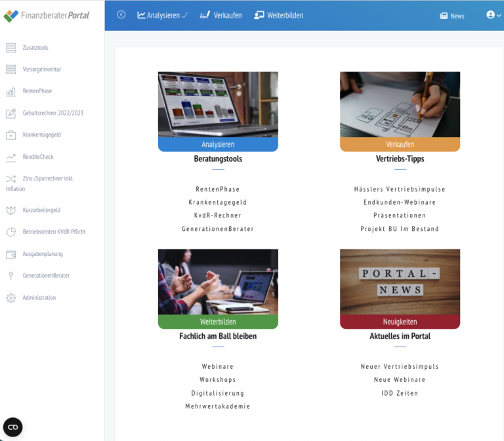Click the Fachlich am Ball bleiben heading
Viewport: 504px width, 441px height.
click(218, 336)
